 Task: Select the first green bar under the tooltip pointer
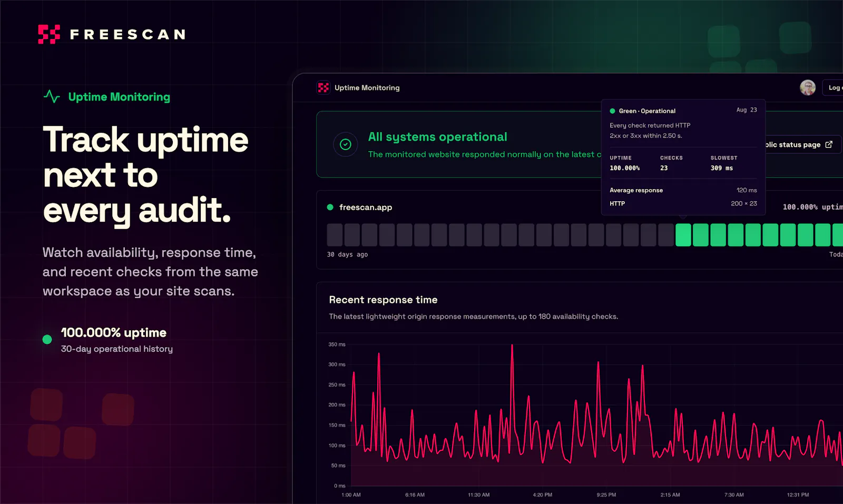683,235
